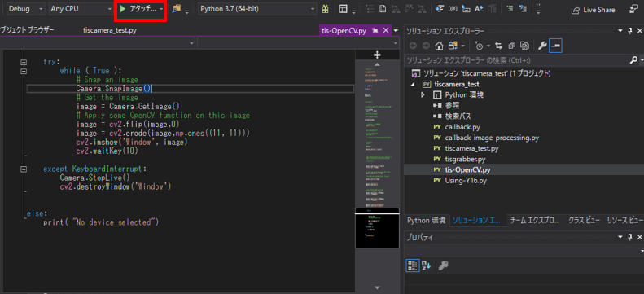Click the find-in-files folder icon in toolbar
Screen dimensions: 644x294
177,9
